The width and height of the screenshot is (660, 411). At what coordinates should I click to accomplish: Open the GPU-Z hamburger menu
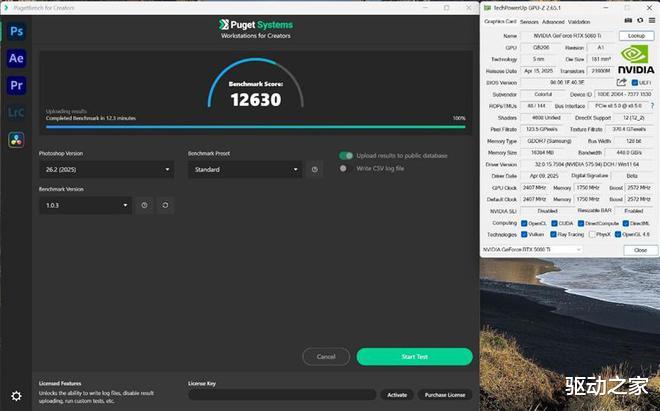click(652, 21)
